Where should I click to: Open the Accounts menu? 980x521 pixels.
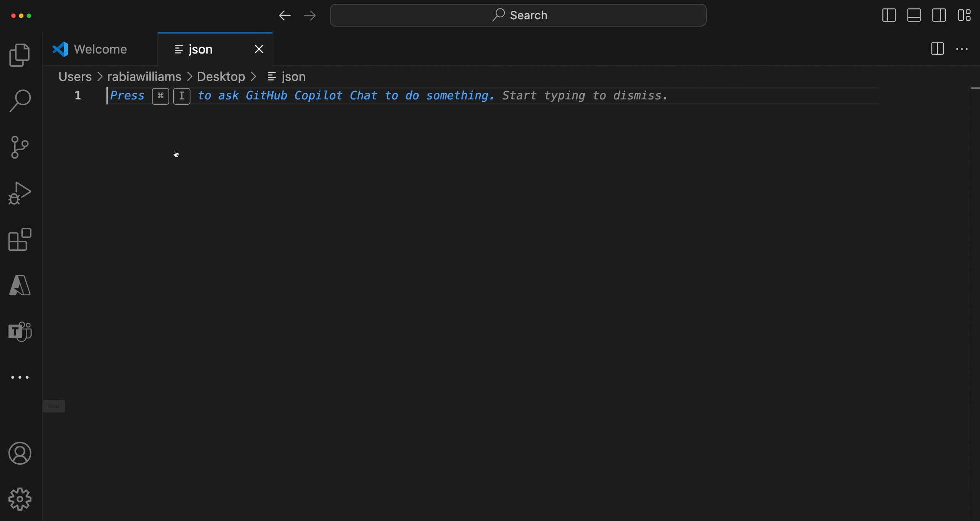(x=20, y=453)
